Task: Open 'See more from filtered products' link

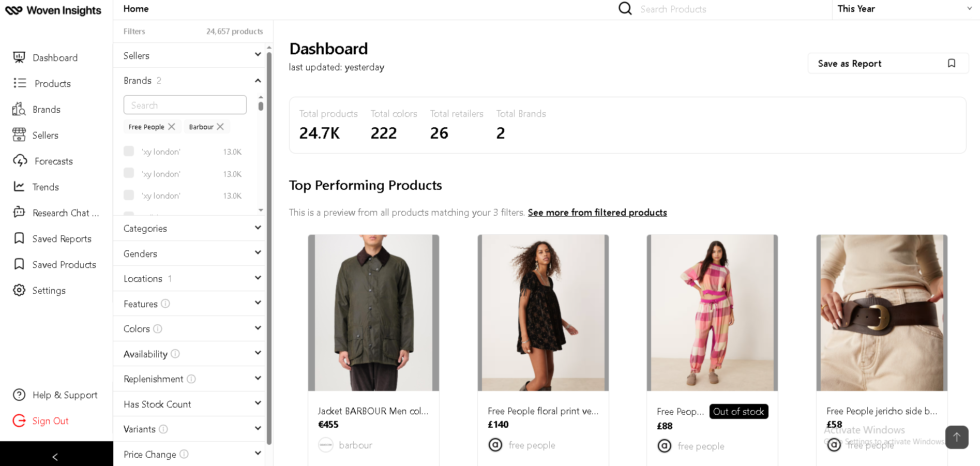Action: [x=597, y=213]
